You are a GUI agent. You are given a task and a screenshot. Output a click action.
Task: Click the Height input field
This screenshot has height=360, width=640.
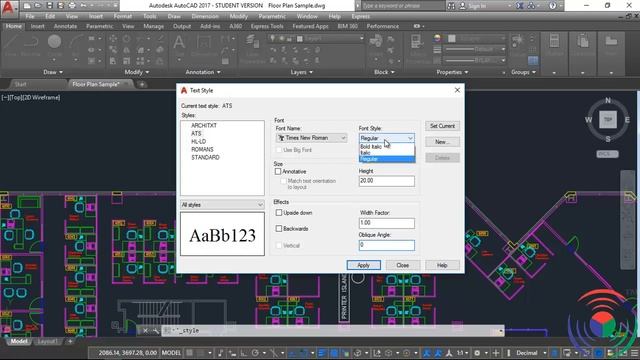[387, 181]
